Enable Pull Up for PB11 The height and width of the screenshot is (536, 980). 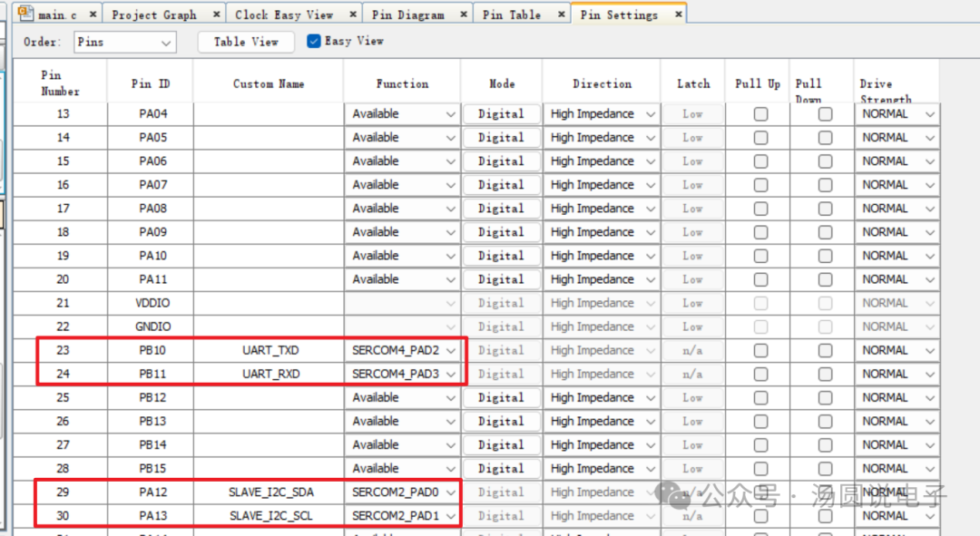(x=760, y=375)
